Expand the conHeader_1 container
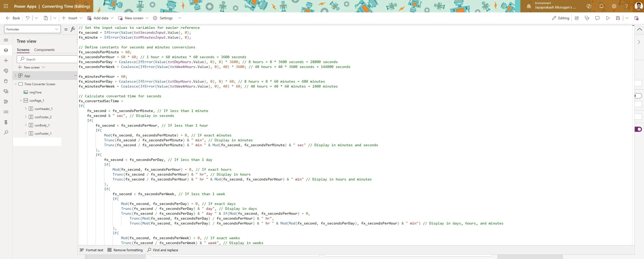The image size is (644, 259). pos(26,109)
